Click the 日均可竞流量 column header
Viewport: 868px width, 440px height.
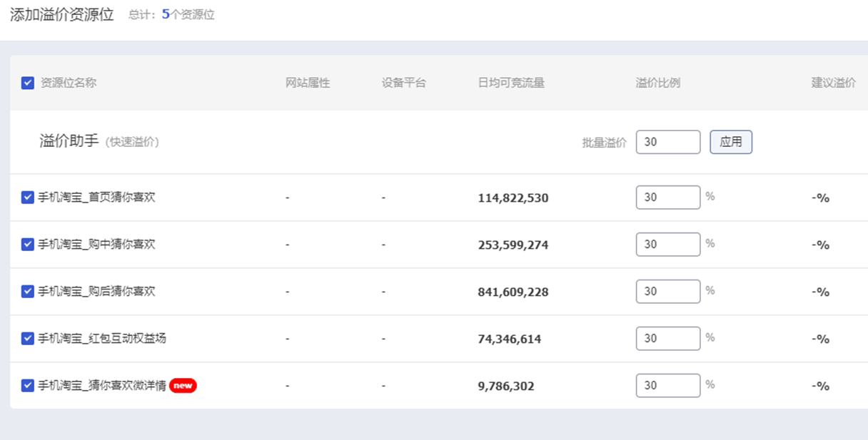[511, 83]
